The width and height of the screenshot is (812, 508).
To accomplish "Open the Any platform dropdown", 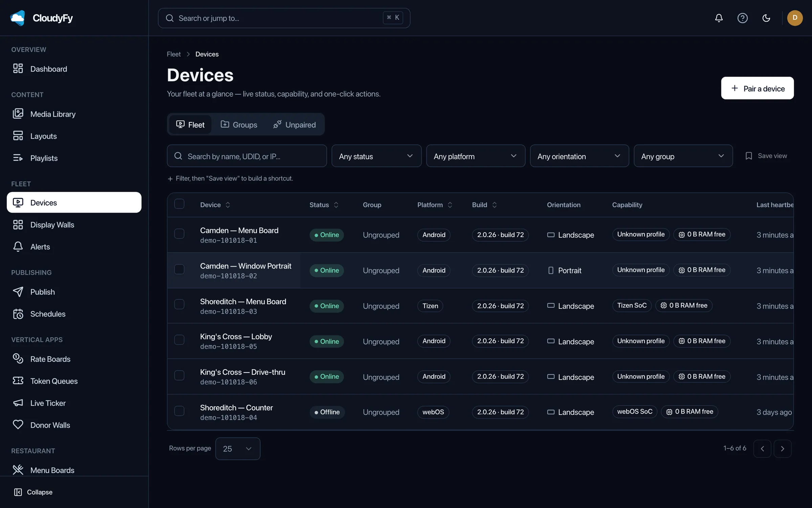I will (476, 156).
